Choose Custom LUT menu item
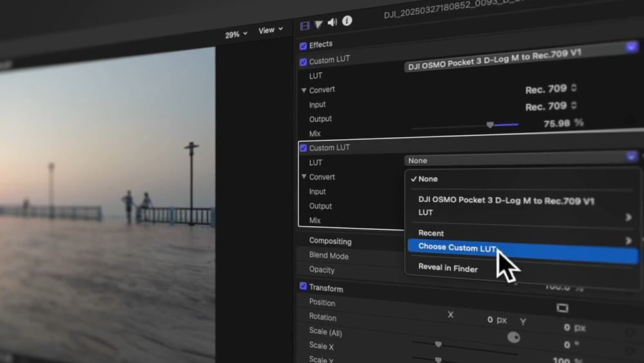644x363 pixels. click(x=523, y=251)
